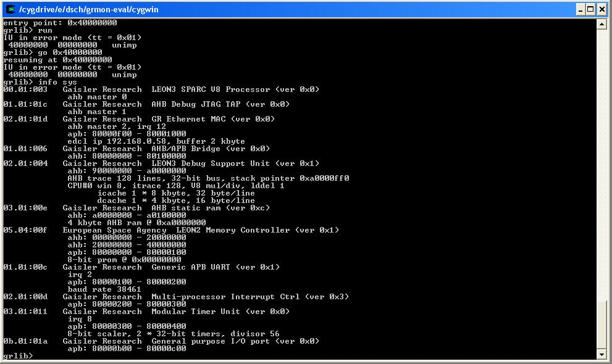The height and width of the screenshot is (364, 612).
Task: Click device ID '01.01:01c'
Action: [25, 104]
